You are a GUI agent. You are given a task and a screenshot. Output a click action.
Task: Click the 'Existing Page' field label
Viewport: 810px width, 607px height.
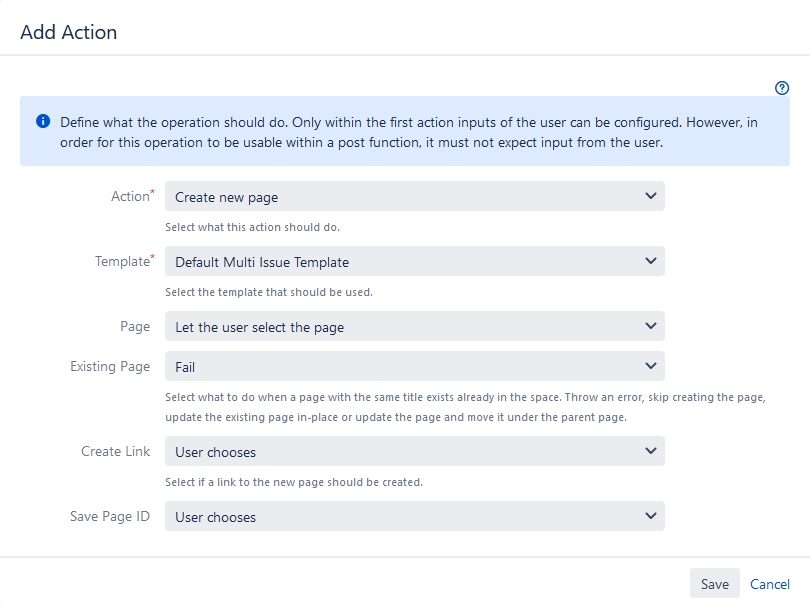tap(110, 366)
